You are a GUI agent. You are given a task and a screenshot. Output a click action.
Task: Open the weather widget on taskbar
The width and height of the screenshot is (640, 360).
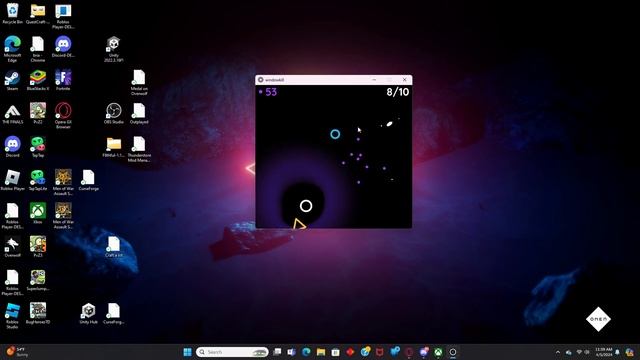[x=17, y=352]
